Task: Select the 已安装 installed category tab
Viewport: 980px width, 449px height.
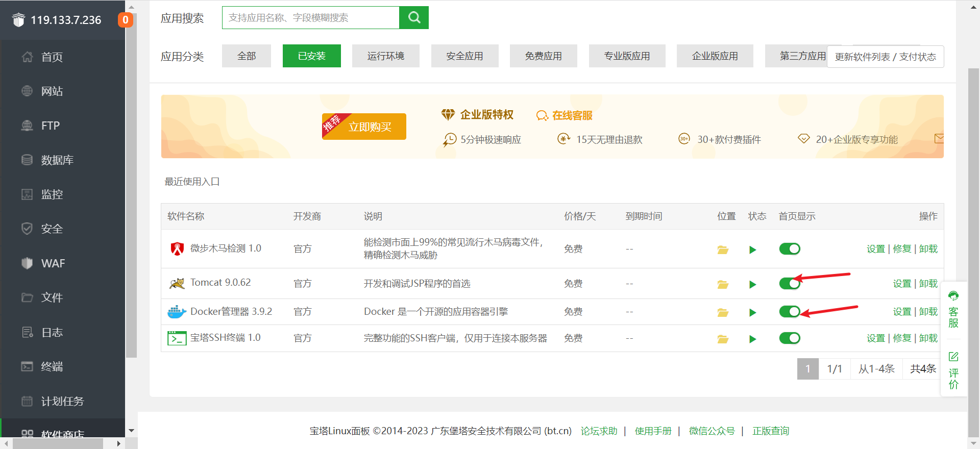Action: tap(312, 56)
